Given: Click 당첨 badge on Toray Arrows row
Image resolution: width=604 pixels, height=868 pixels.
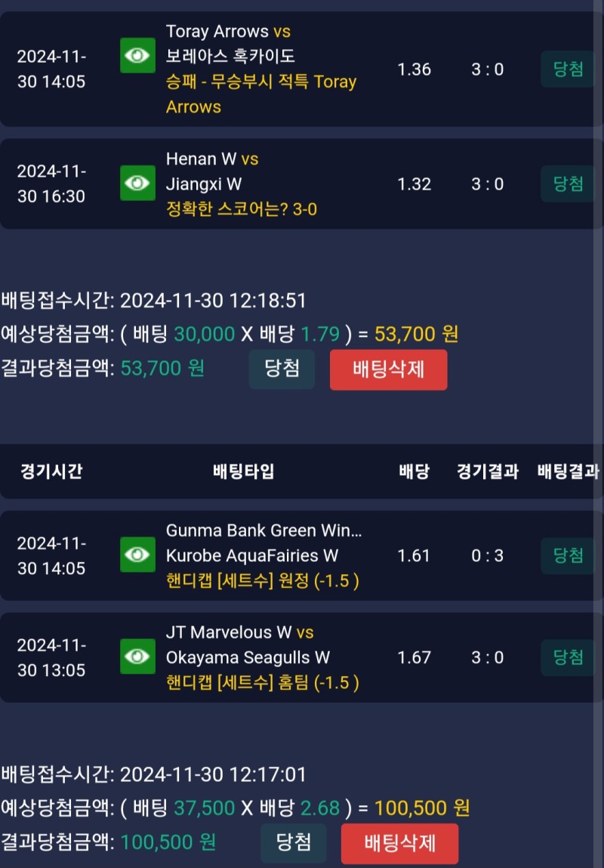Looking at the screenshot, I should click(x=568, y=70).
